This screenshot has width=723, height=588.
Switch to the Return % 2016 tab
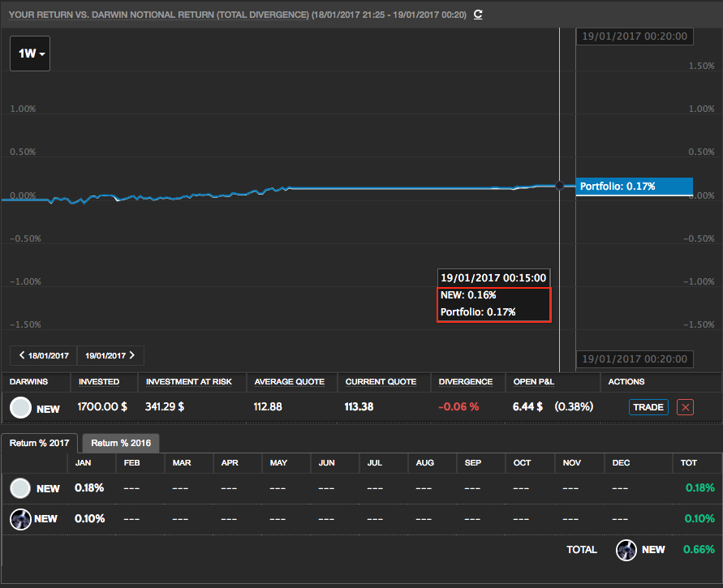(120, 443)
